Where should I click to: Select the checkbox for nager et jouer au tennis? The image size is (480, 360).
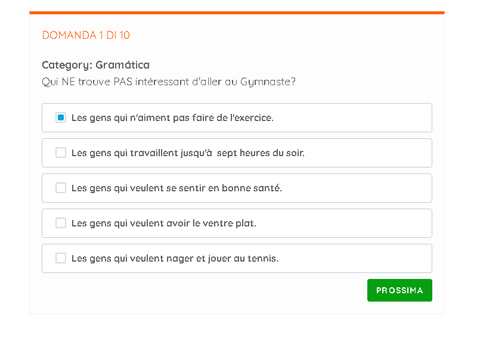click(61, 258)
